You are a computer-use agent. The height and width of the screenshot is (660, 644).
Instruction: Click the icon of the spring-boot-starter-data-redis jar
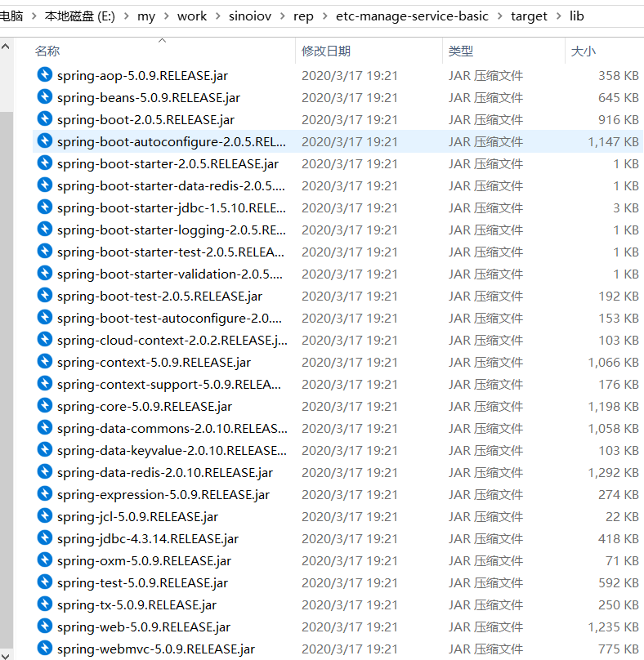click(45, 185)
